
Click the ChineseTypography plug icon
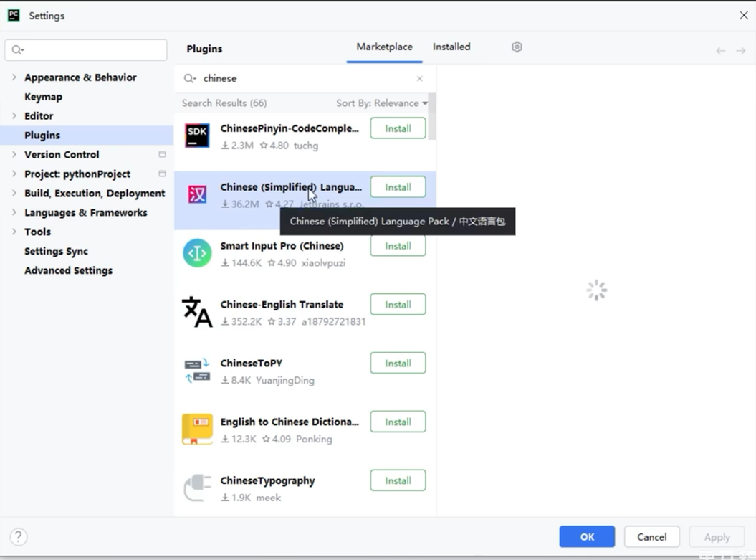tap(197, 488)
